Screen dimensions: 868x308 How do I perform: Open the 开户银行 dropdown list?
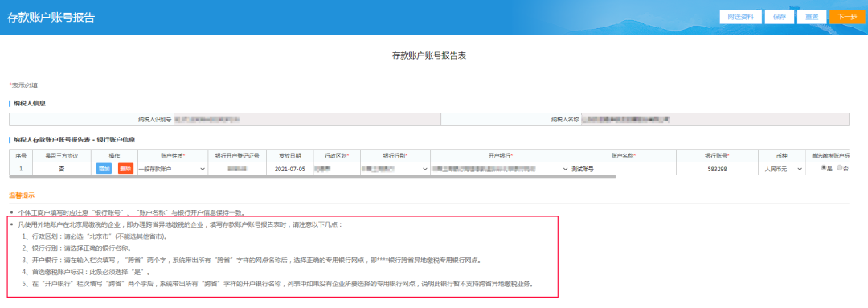500,168
